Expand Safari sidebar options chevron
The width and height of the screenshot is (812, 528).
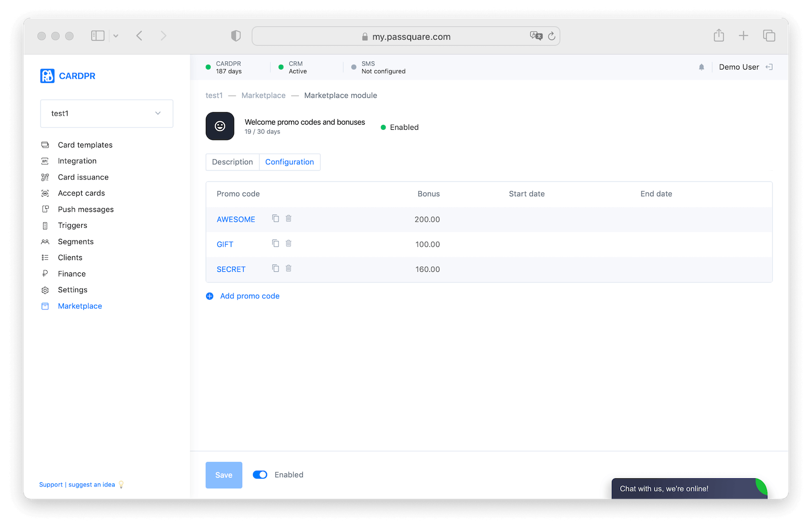116,36
